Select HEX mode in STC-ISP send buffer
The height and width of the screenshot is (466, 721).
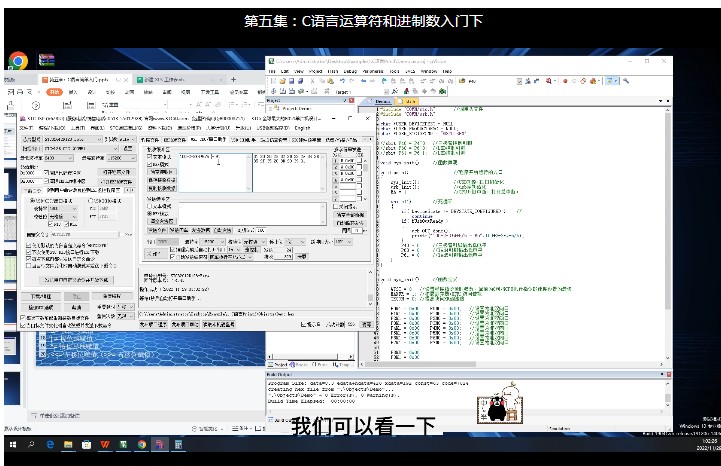pos(158,213)
